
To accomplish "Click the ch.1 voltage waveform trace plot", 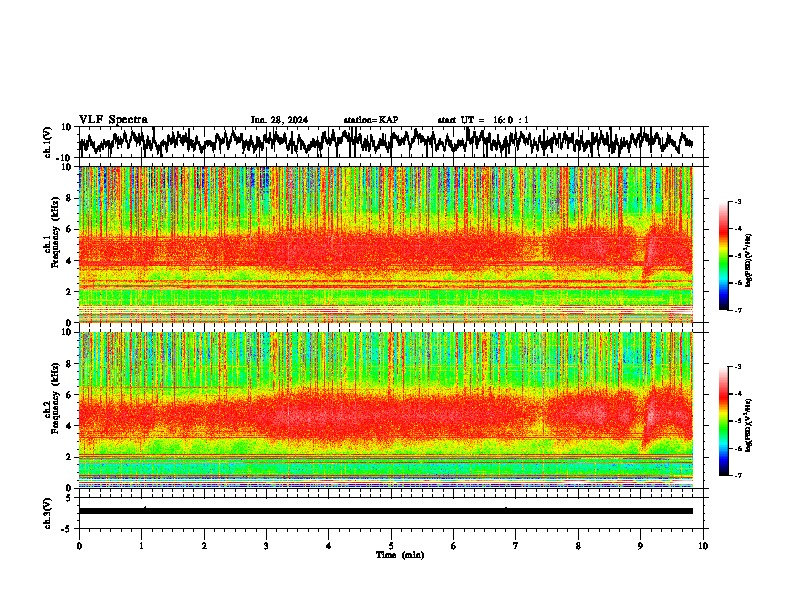I will tap(386, 142).
